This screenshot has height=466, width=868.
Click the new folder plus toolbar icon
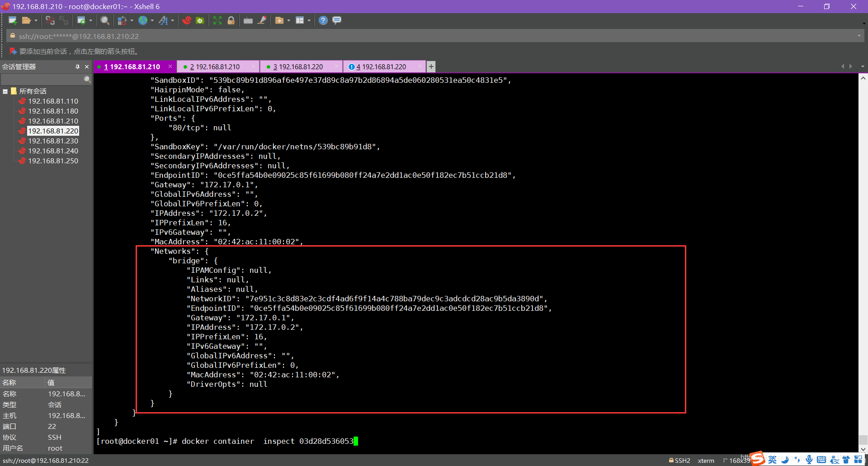[279, 20]
